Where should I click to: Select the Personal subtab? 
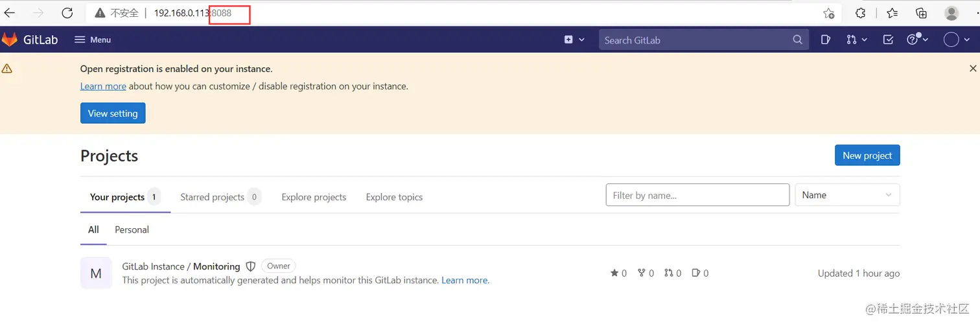[x=132, y=229]
